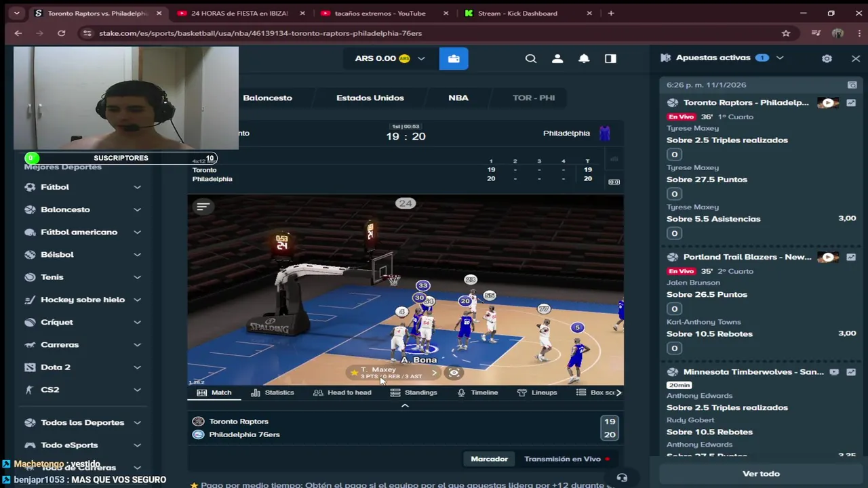Expand the Fútbol sports menu

137,187
